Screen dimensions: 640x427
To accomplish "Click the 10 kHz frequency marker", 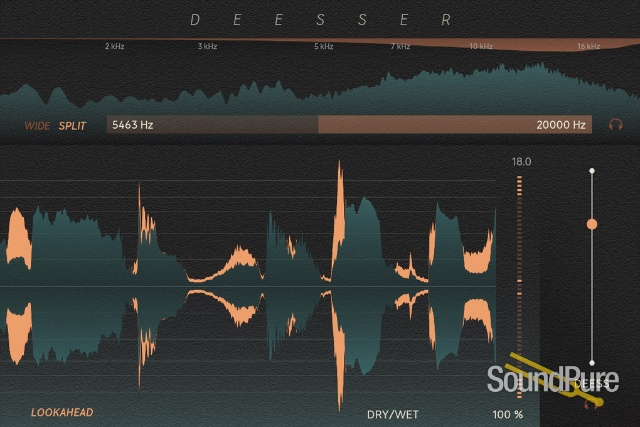I will [481, 47].
